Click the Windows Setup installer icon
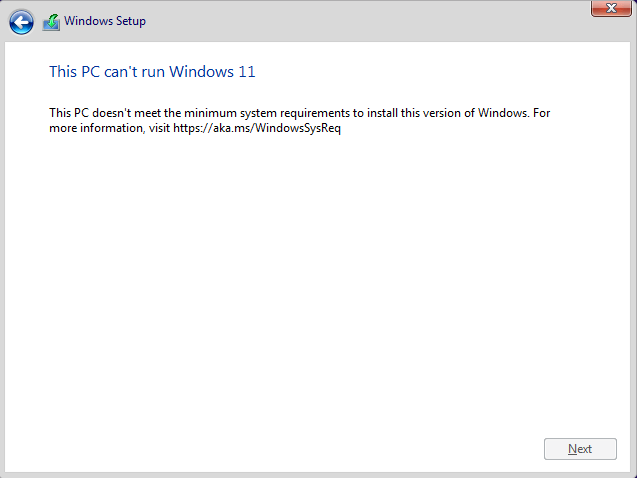Image resolution: width=637 pixels, height=478 pixels. [x=52, y=22]
